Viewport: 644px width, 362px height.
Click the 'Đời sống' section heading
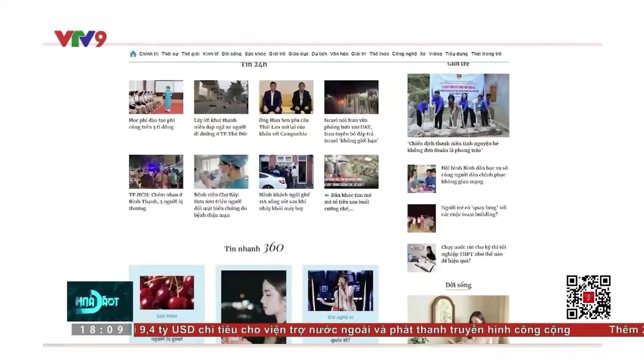pyautogui.click(x=458, y=285)
